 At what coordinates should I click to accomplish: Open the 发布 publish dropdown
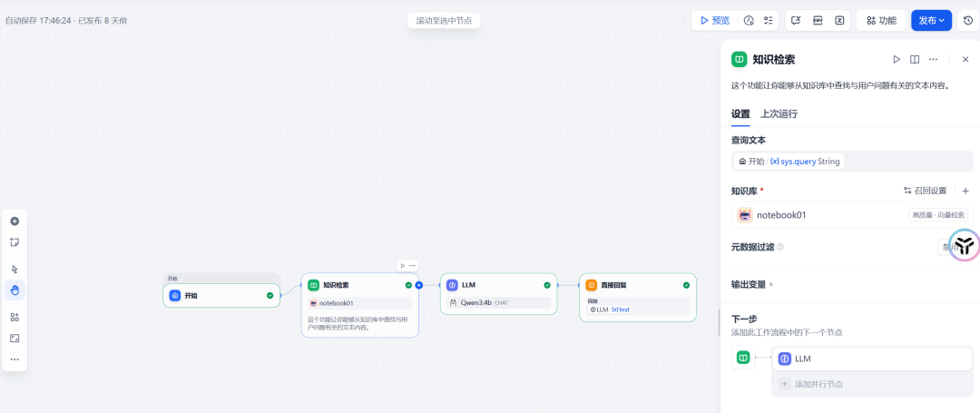click(x=931, y=21)
